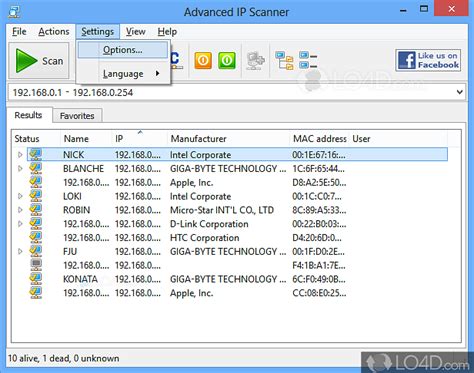
Task: Click status icon of NICK row
Action: [x=36, y=154]
